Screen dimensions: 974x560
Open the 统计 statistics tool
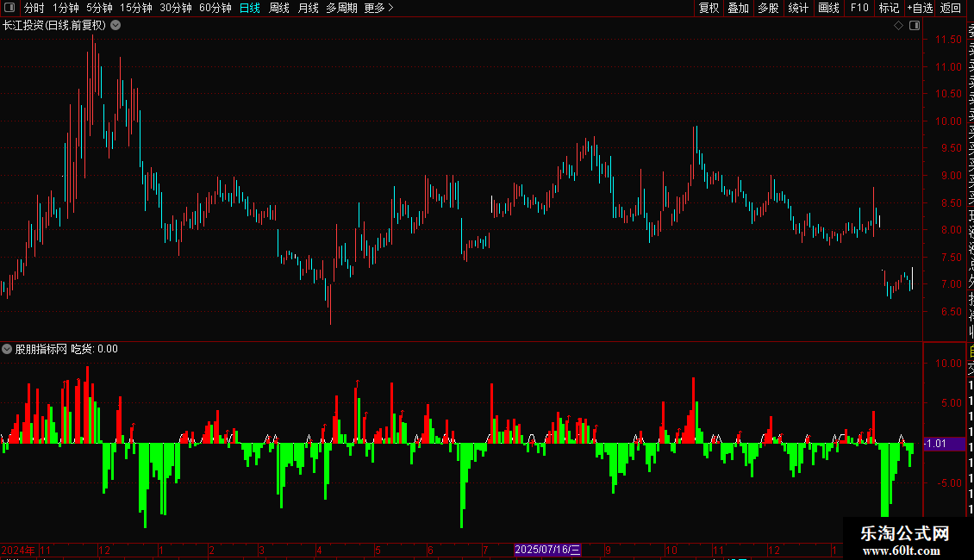(x=797, y=8)
